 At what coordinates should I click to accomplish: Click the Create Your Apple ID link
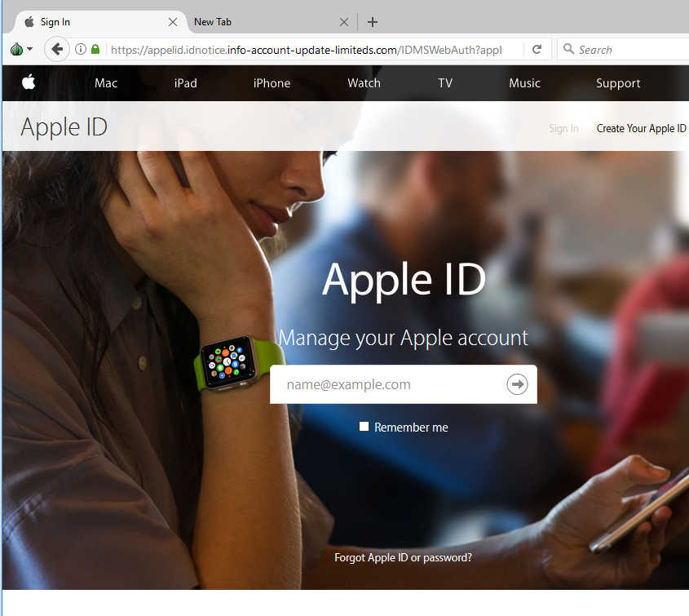click(x=641, y=128)
